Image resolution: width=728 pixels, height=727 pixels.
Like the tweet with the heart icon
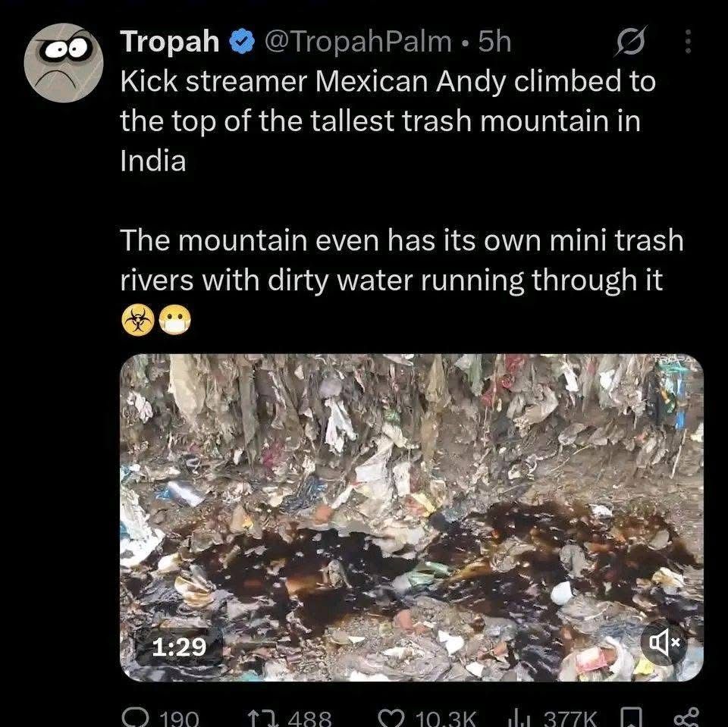coord(392,718)
